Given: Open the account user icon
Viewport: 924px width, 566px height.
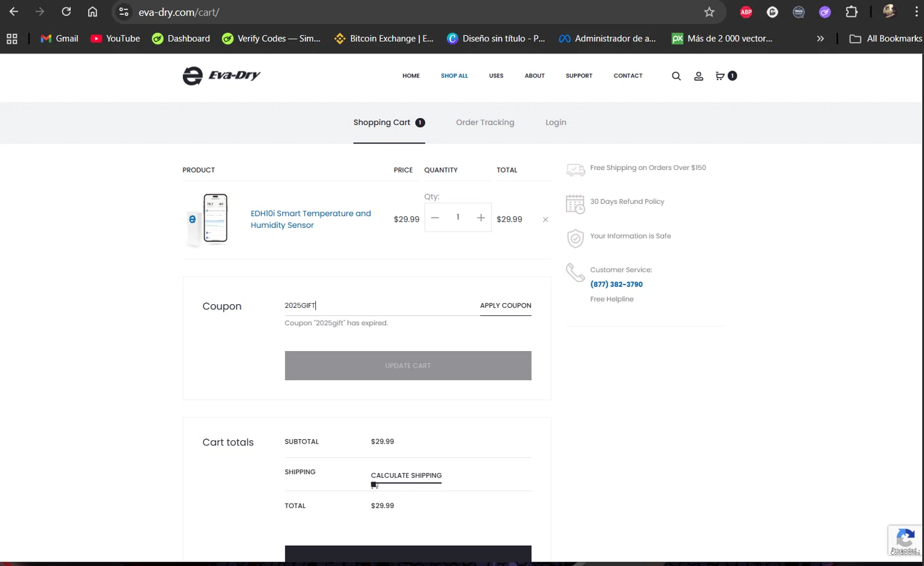Looking at the screenshot, I should pyautogui.click(x=699, y=76).
